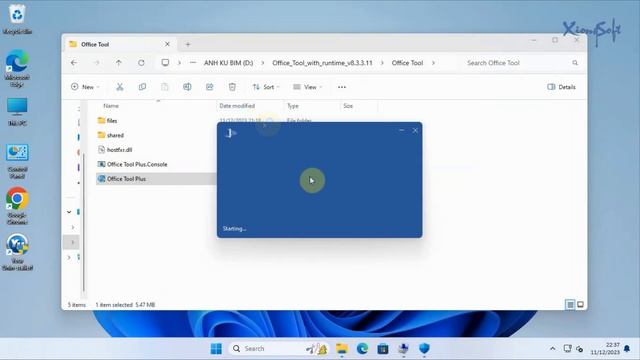Open the New item dropdown
Viewport: 640px width, 360px height.
(x=85, y=87)
